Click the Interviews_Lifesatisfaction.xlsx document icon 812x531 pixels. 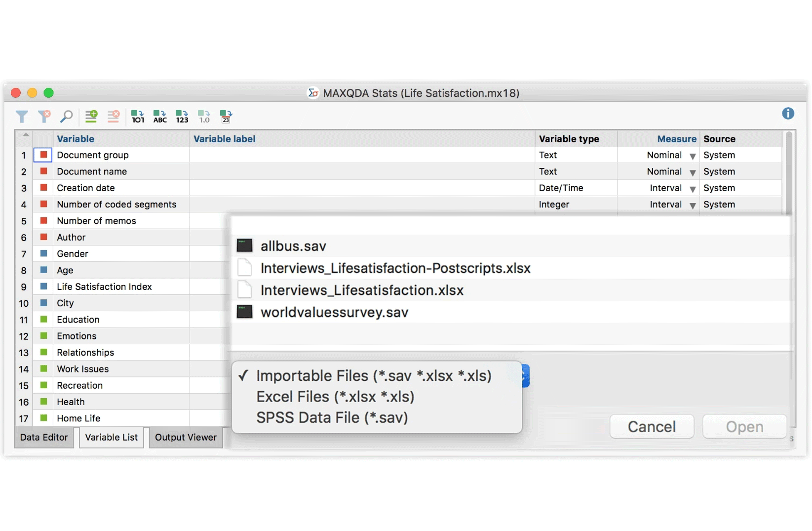(245, 289)
